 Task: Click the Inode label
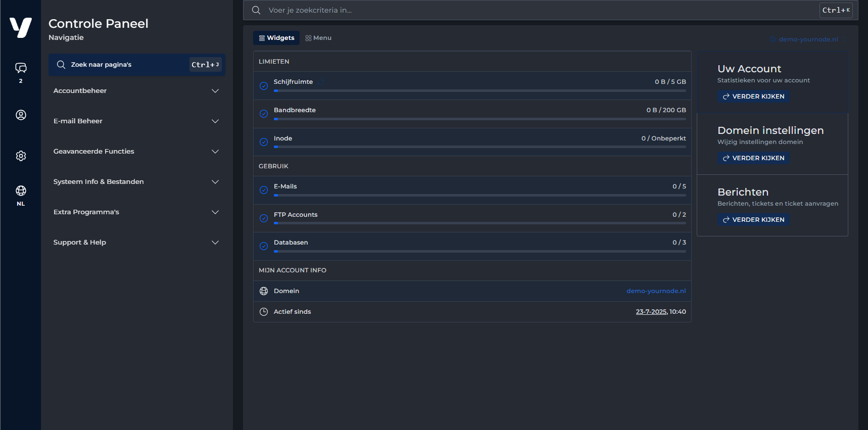point(283,138)
